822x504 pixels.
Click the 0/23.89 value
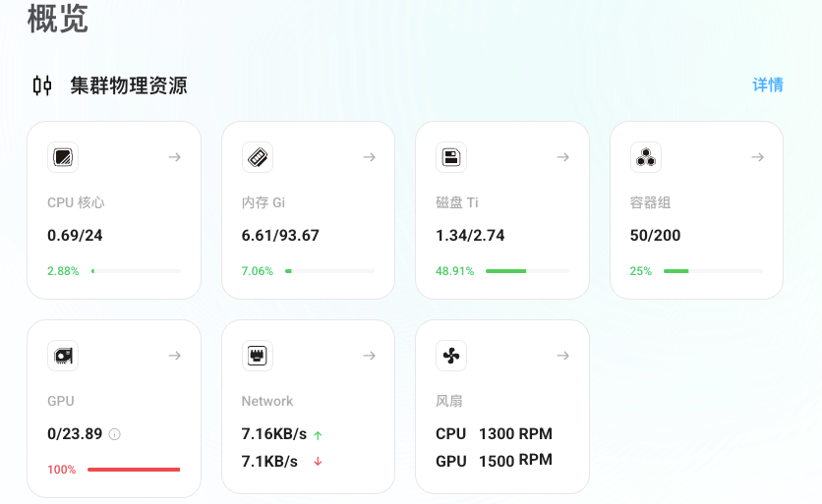[x=75, y=434]
